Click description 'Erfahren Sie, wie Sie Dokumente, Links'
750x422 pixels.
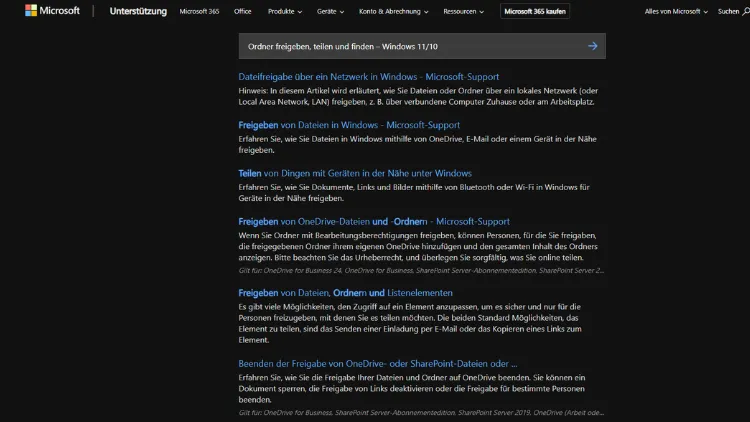point(414,193)
